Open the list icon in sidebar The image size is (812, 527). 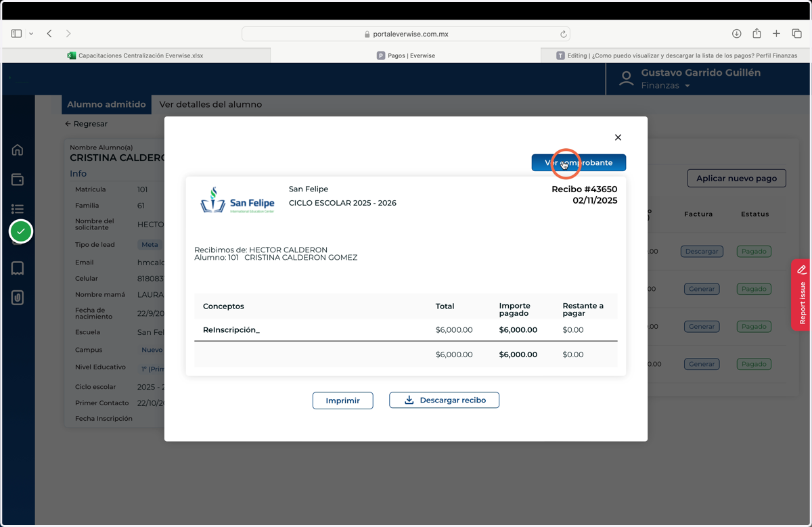click(18, 209)
